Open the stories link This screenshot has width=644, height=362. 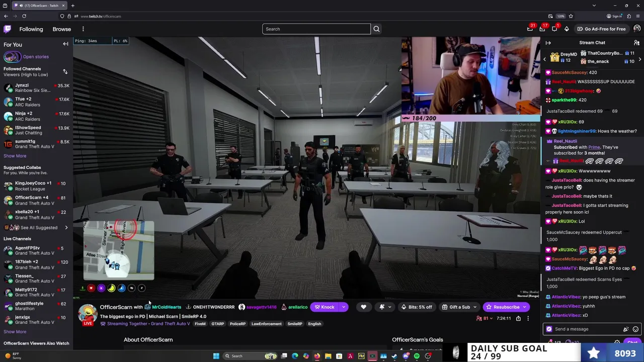(x=36, y=57)
